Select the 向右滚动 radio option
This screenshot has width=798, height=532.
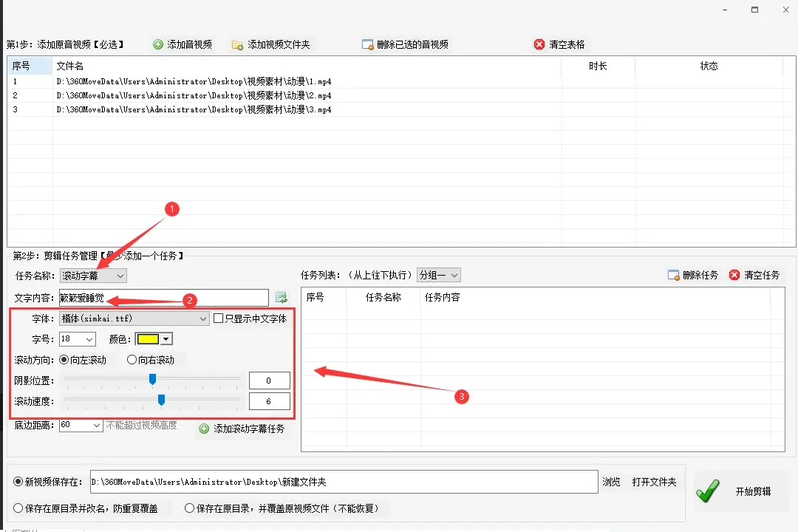[132, 360]
